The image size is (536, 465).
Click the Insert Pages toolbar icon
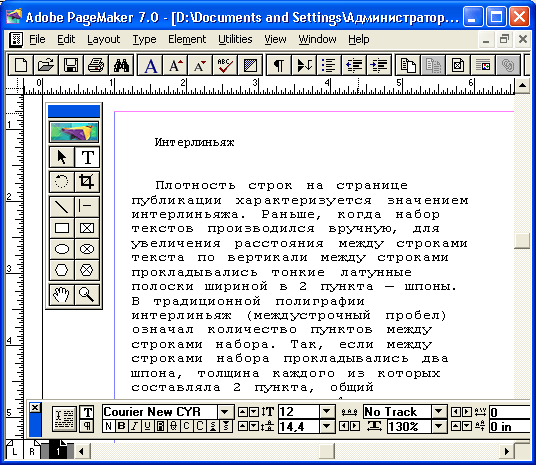tap(408, 65)
